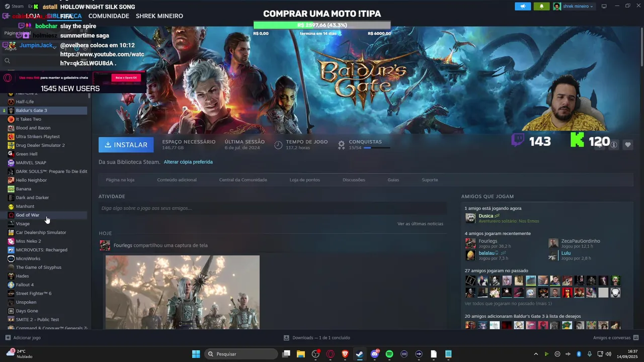This screenshot has width=644, height=362.
Task: Switch to Big Picture mode monitor icon
Action: (x=604, y=6)
